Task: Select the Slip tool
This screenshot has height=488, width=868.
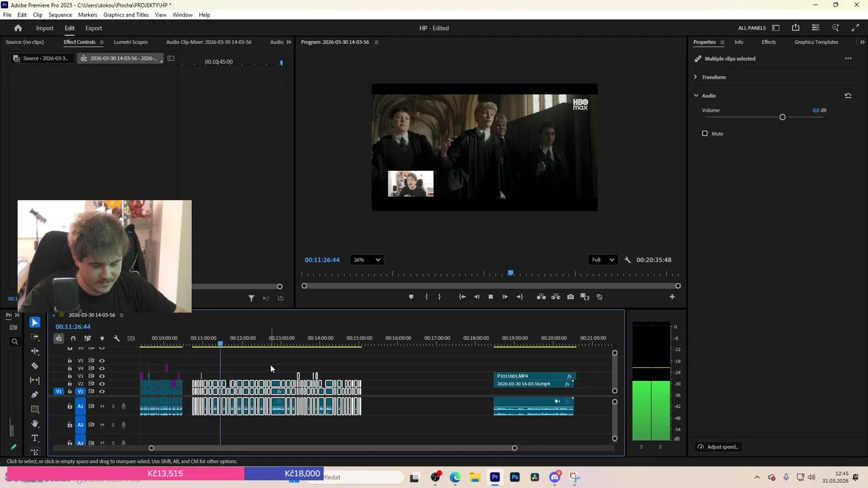Action: tap(35, 380)
